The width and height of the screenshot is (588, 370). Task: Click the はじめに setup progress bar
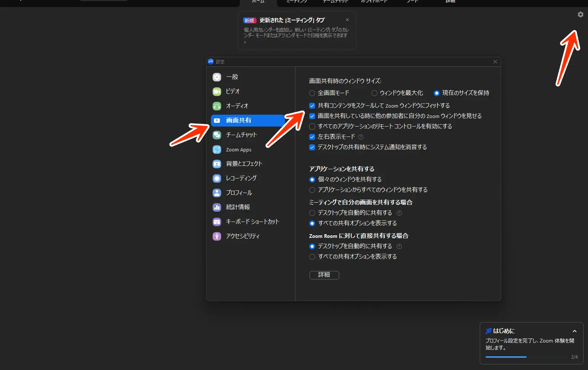[526, 357]
